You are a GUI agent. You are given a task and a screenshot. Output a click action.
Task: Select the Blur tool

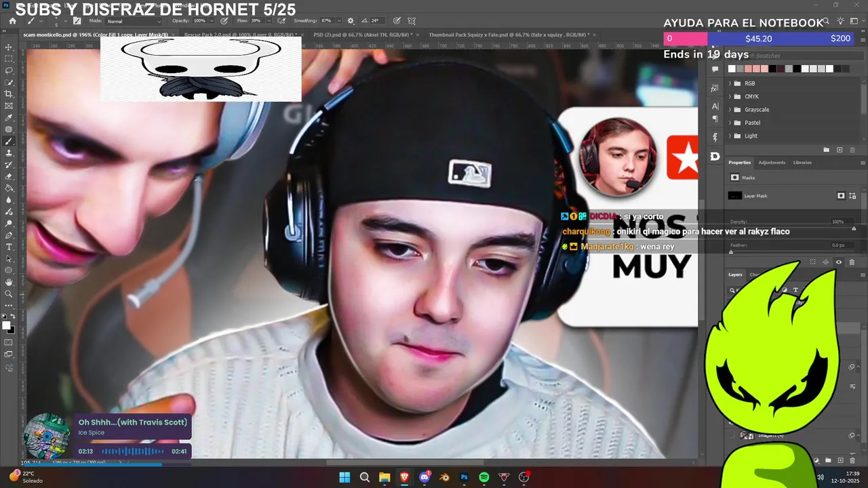pos(9,200)
